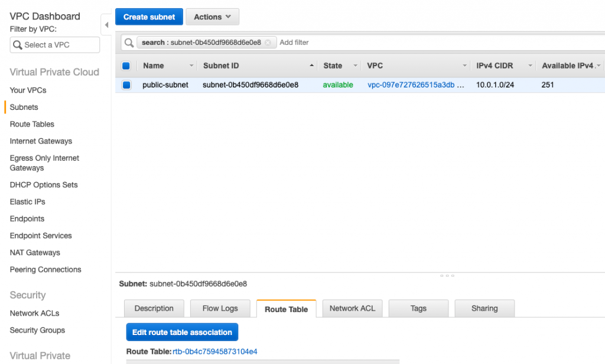
Task: Click the search magnifier icon in filter bar
Action: tap(129, 43)
